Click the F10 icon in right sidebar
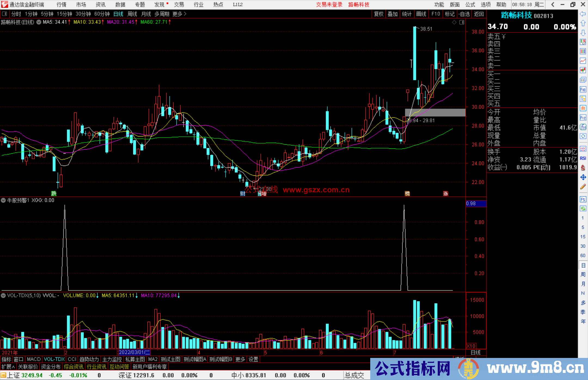 click(x=583, y=89)
